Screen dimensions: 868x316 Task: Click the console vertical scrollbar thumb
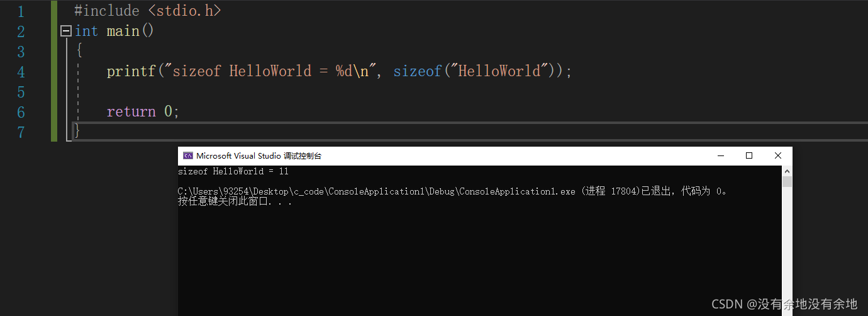pos(787,182)
